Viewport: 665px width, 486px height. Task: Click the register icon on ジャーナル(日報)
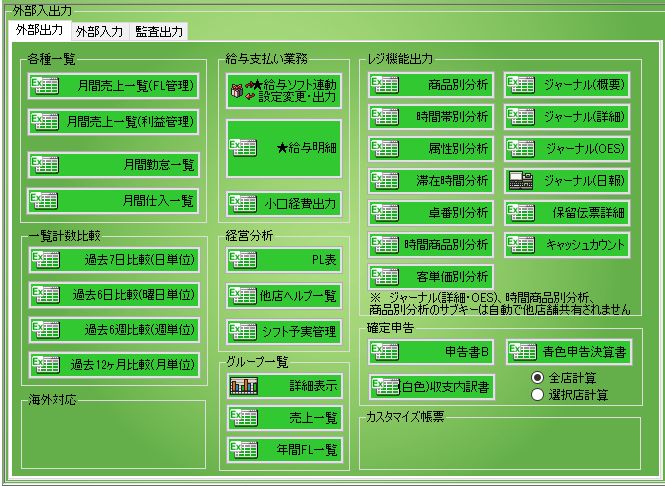point(521,181)
